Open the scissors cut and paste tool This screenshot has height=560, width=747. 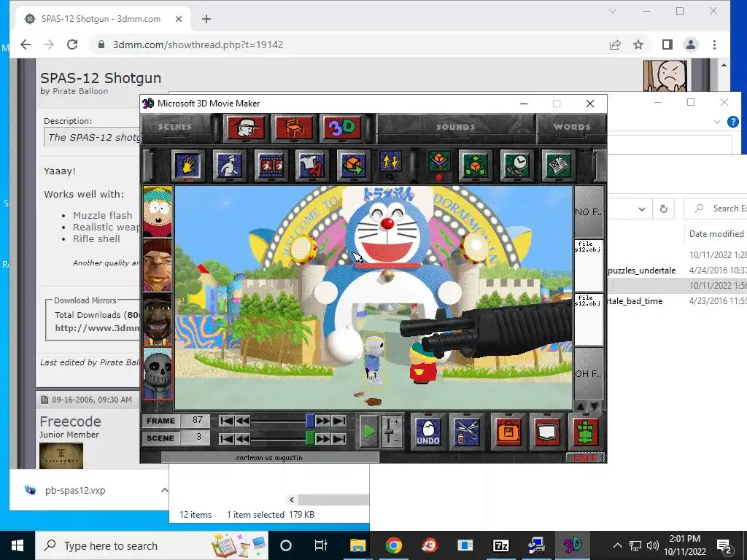pyautogui.click(x=467, y=432)
